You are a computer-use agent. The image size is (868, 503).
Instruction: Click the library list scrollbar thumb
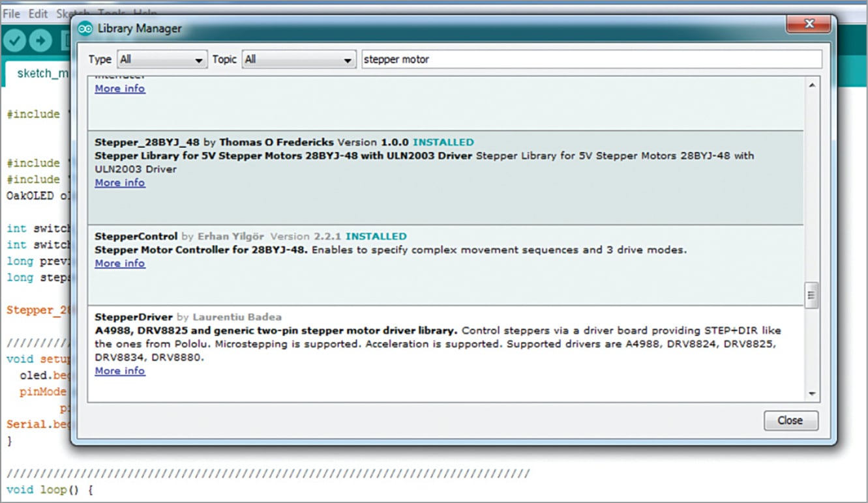pos(811,295)
